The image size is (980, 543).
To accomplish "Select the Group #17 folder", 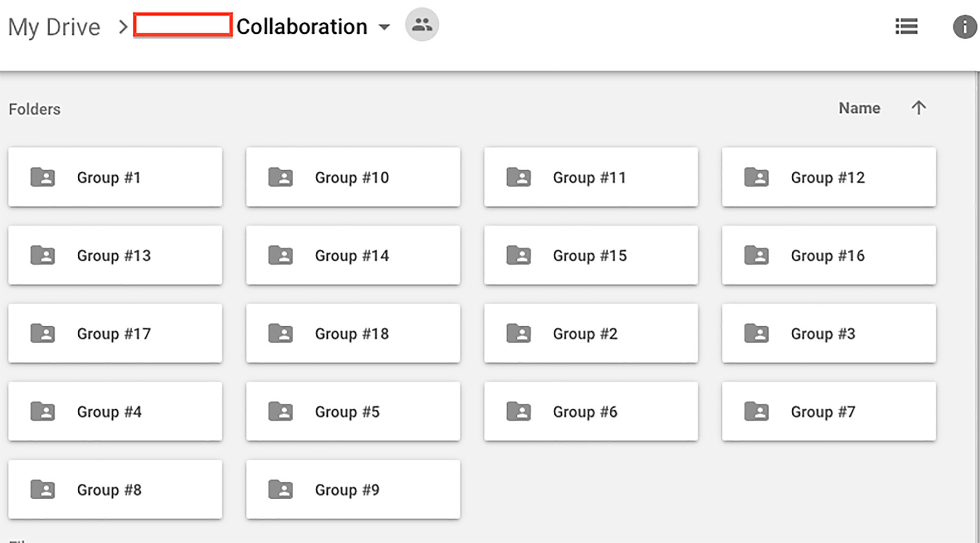I will click(115, 334).
